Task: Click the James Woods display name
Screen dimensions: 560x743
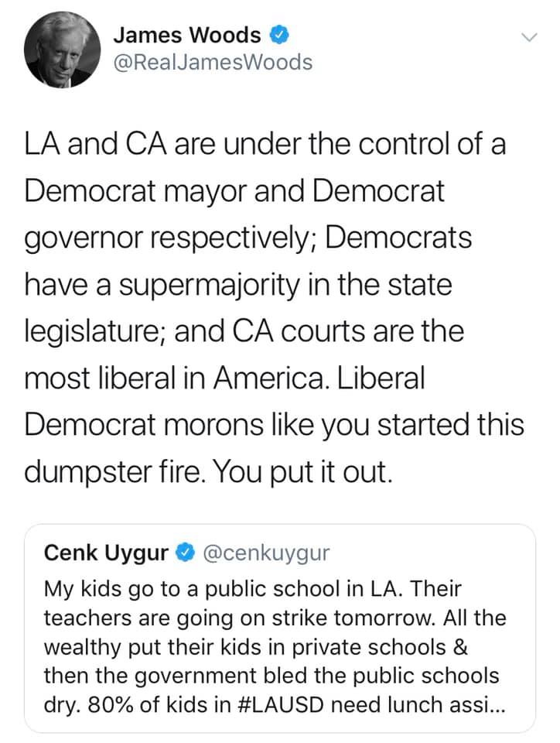Action: (x=186, y=35)
